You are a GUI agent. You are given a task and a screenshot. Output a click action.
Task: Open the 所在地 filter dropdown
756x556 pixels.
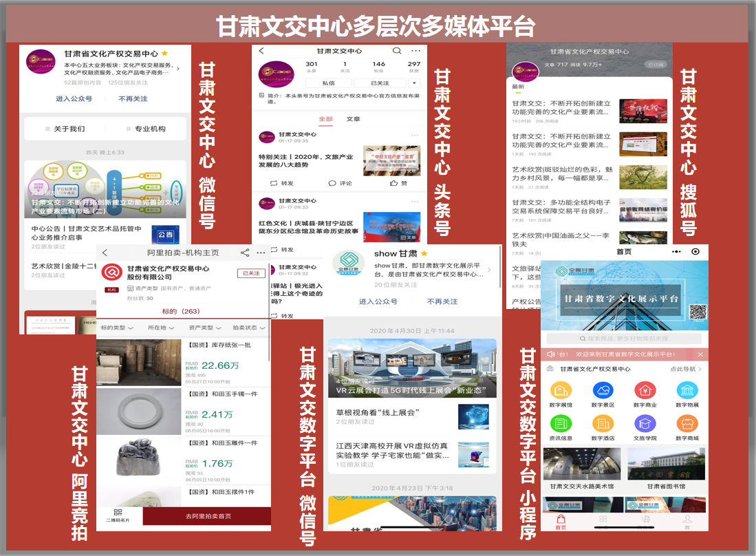pyautogui.click(x=161, y=328)
